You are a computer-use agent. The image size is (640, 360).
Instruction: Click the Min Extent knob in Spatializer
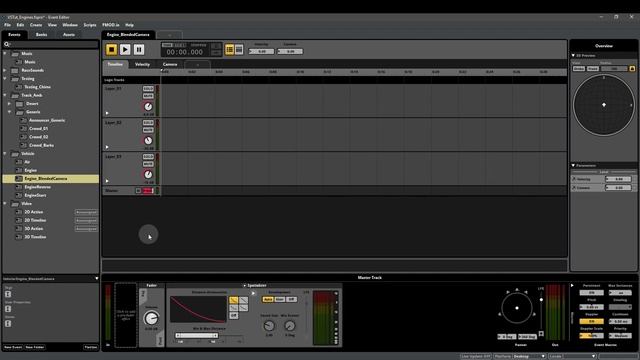(290, 326)
